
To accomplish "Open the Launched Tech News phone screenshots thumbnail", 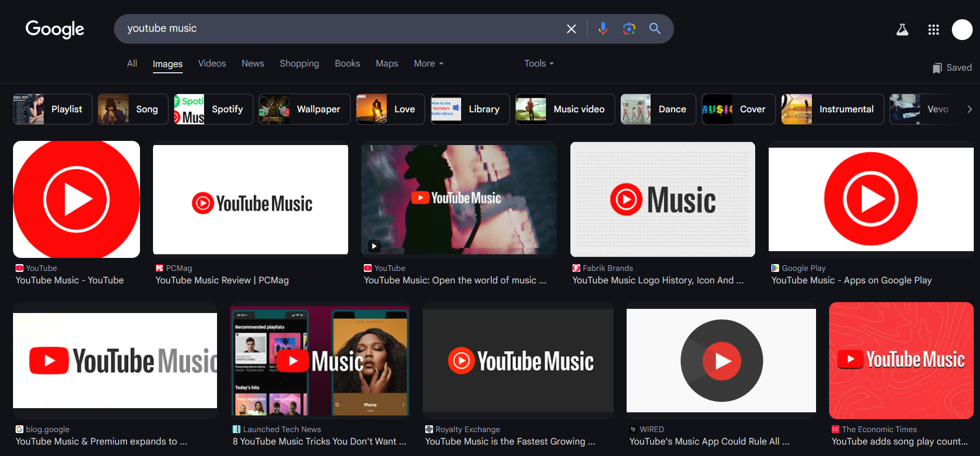I will 320,360.
